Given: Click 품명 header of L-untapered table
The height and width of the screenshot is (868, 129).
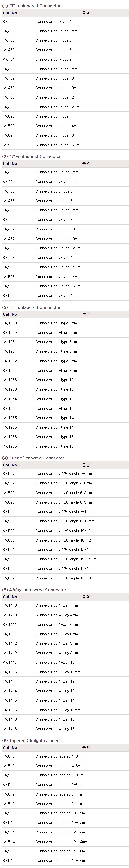Looking at the screenshot, I should click(86, 314).
